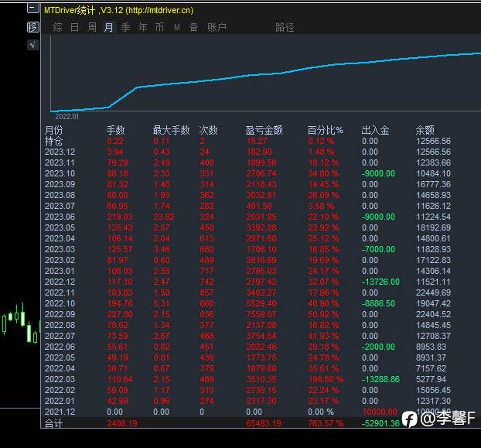This screenshot has width=481, height=448.
Task: Switch to the 账户 account tab
Action: [x=217, y=27]
